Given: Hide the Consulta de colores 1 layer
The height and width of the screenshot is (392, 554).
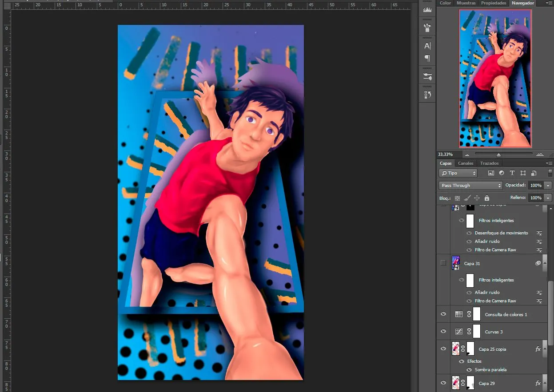Looking at the screenshot, I should 443,314.
